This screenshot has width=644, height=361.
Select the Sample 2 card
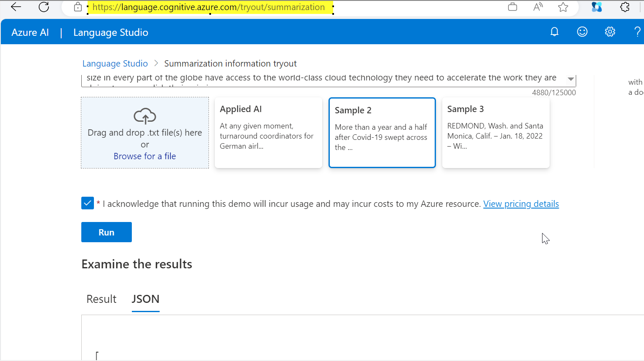point(382,133)
